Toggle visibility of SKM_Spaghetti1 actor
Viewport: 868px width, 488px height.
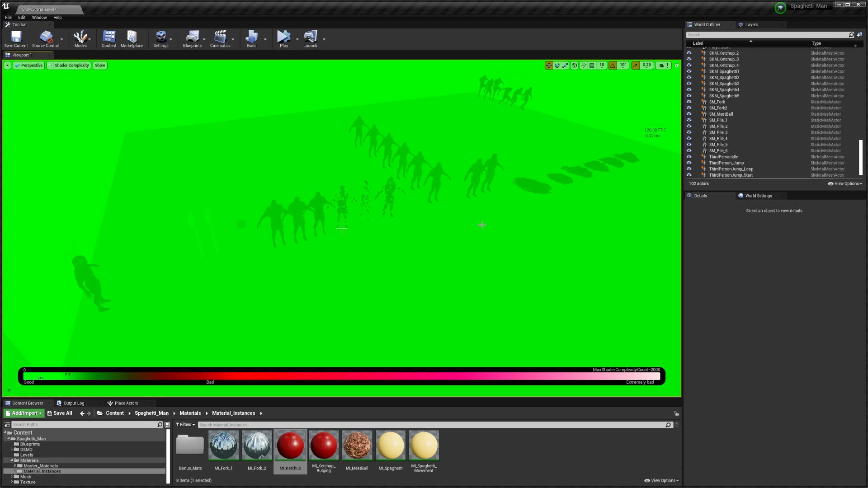tap(689, 71)
